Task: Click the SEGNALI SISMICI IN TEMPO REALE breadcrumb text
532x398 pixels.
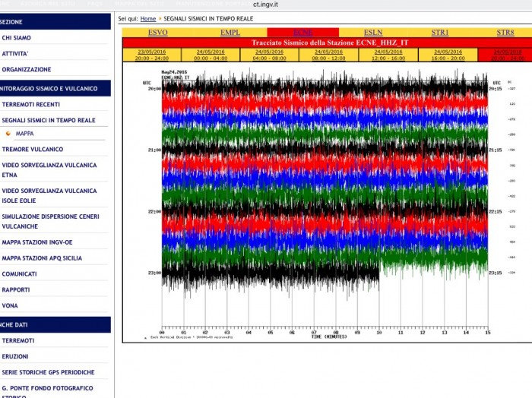Action: [208, 19]
